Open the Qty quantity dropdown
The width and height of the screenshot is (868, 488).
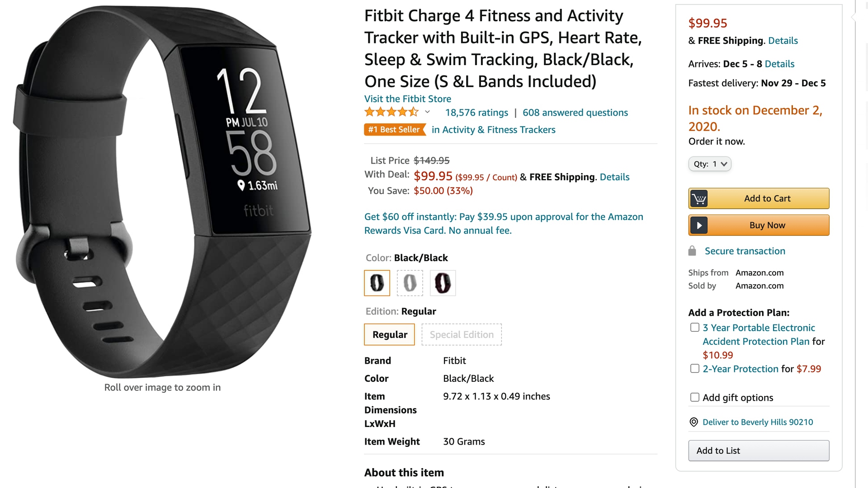710,164
